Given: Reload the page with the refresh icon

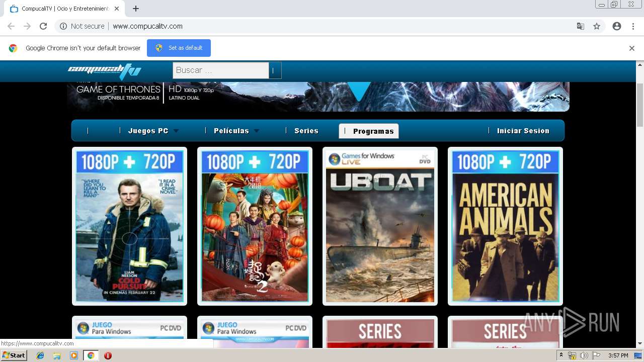Looking at the screenshot, I should (x=43, y=26).
